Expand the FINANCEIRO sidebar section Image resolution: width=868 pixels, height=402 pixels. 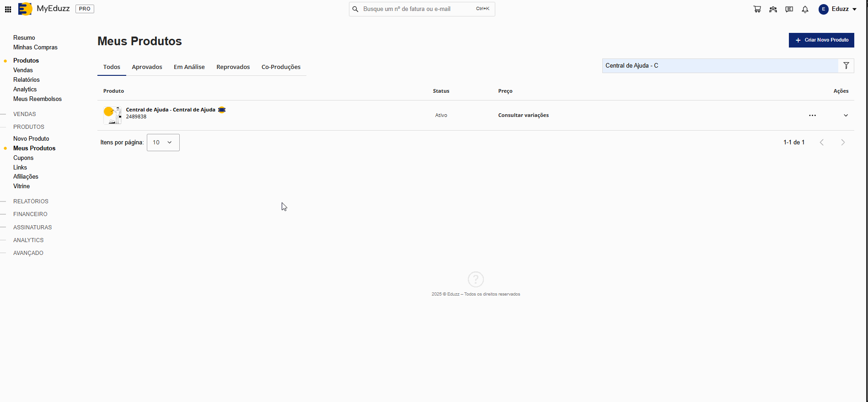click(x=30, y=214)
